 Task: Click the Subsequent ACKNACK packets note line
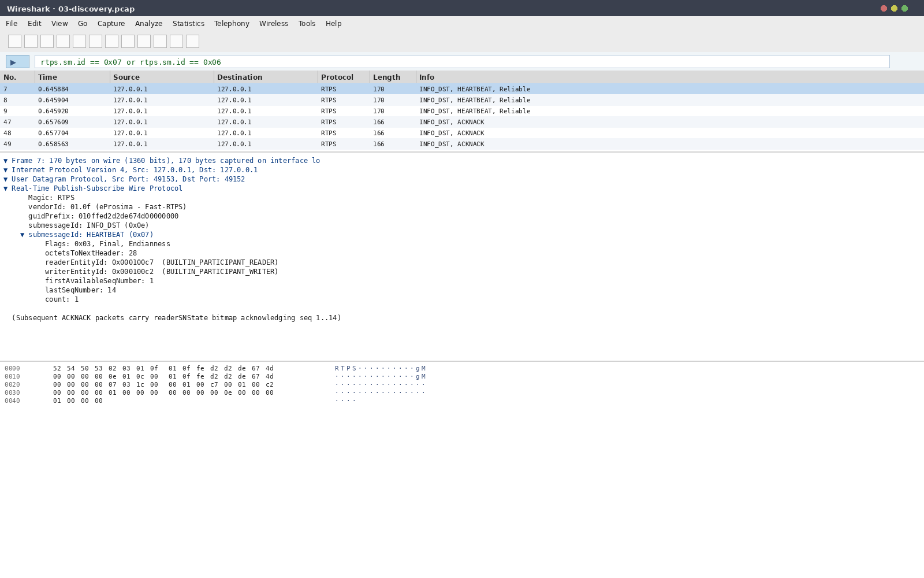[x=176, y=318]
